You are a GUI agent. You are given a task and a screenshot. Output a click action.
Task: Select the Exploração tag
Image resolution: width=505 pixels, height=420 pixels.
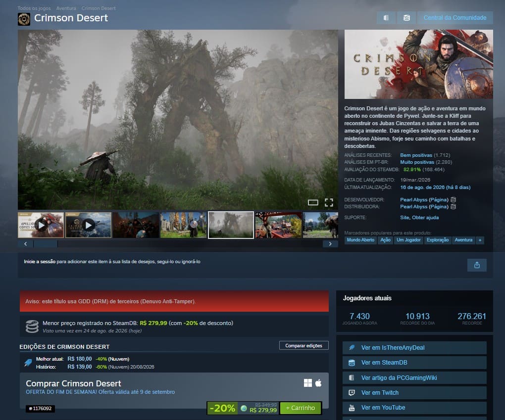pyautogui.click(x=437, y=240)
